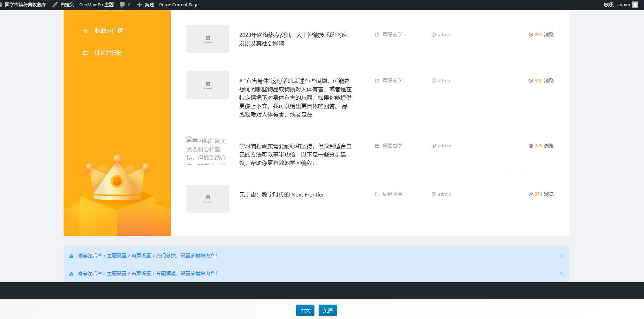644x319 pixels.
Task: Open CeoMax-Pro主题 menu in admin bar
Action: click(97, 5)
